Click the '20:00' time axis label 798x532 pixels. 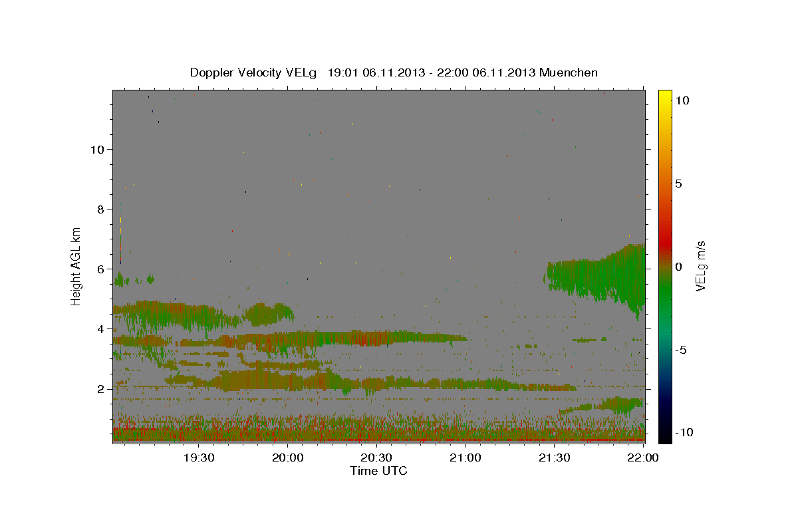(x=287, y=458)
